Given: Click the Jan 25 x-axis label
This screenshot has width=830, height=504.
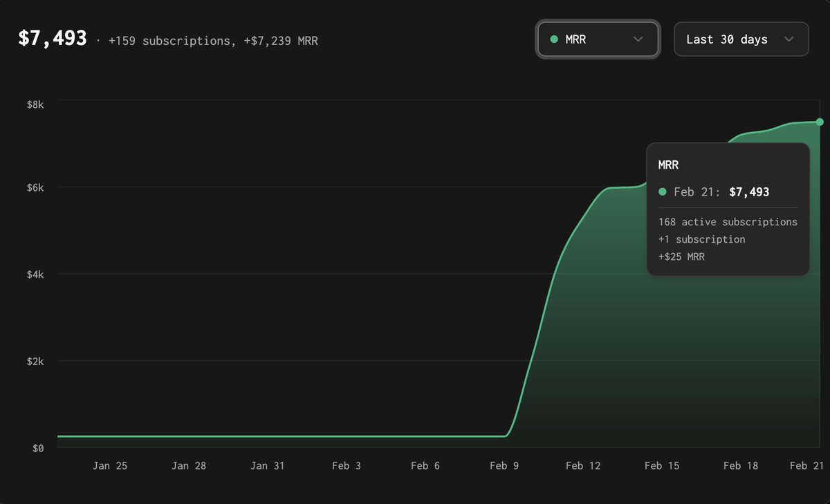Looking at the screenshot, I should coord(110,466).
